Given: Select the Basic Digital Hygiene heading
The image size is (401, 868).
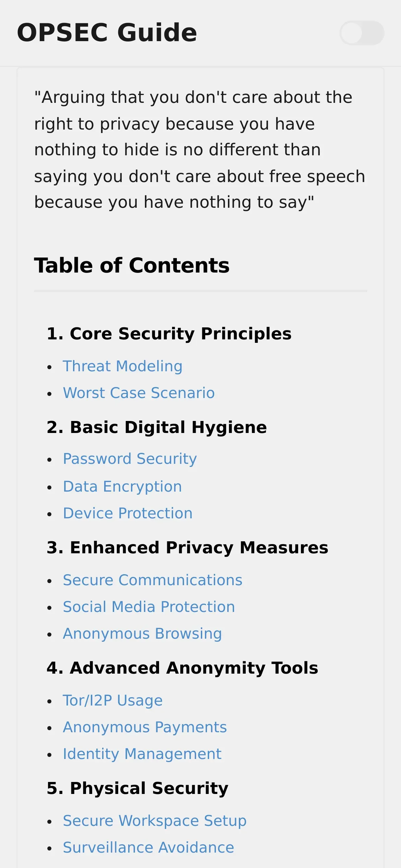Looking at the screenshot, I should [x=157, y=427].
